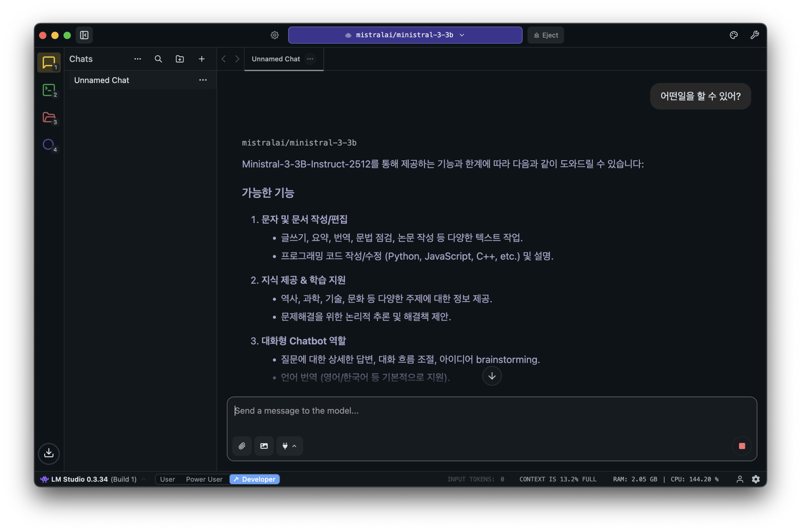
Task: Eject the loaded model
Action: tap(545, 35)
